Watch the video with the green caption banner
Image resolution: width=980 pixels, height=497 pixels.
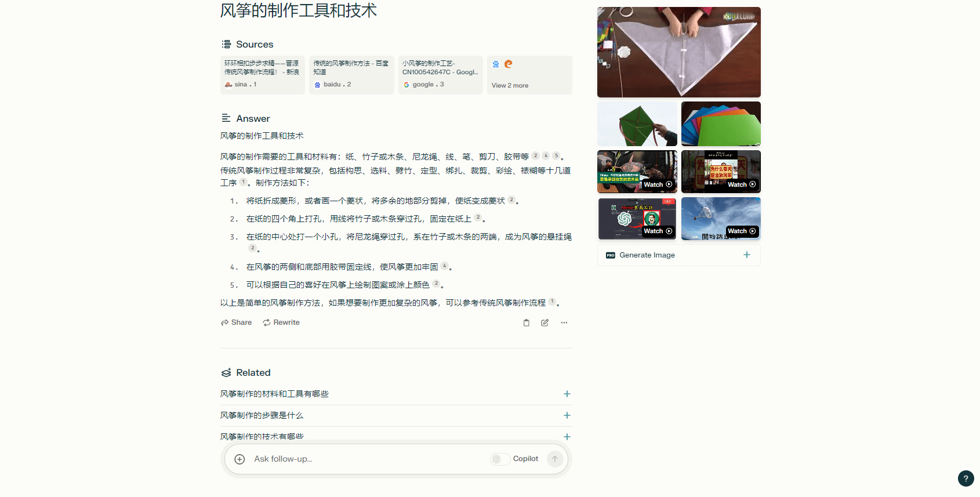click(637, 172)
